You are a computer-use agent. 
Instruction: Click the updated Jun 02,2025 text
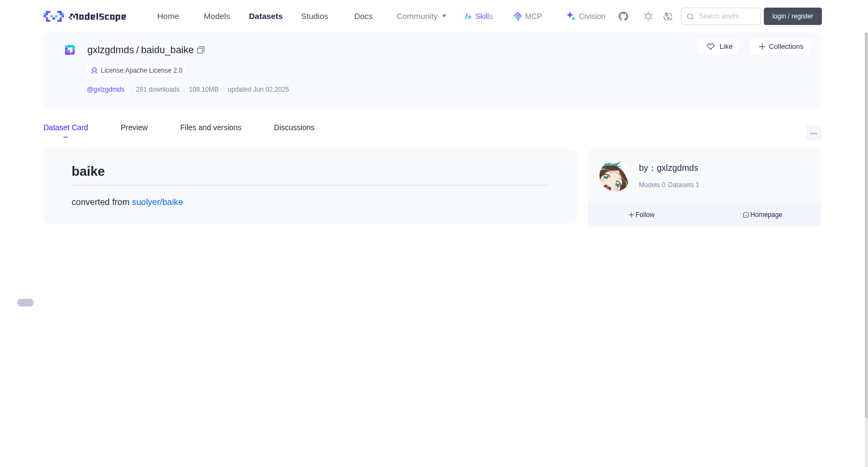coord(258,89)
